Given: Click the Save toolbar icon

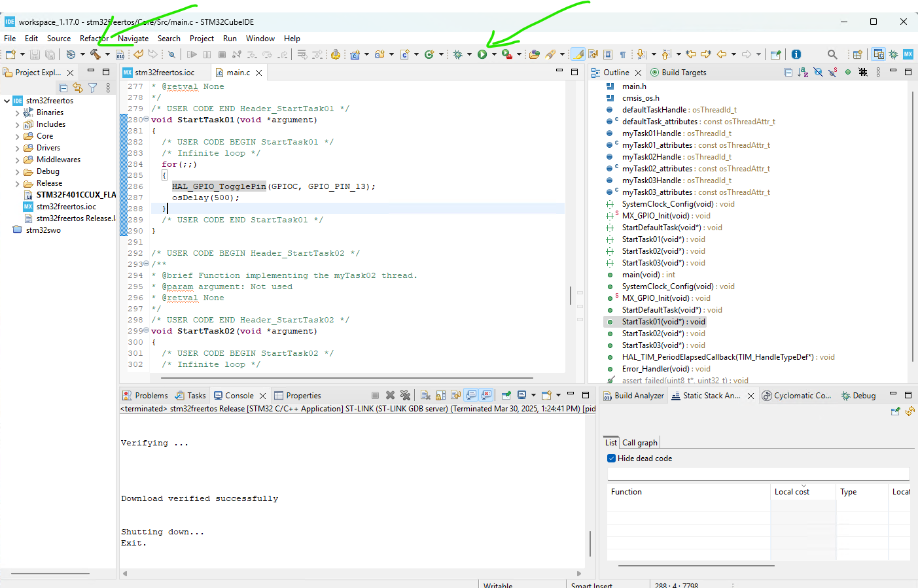Looking at the screenshot, I should click(35, 54).
